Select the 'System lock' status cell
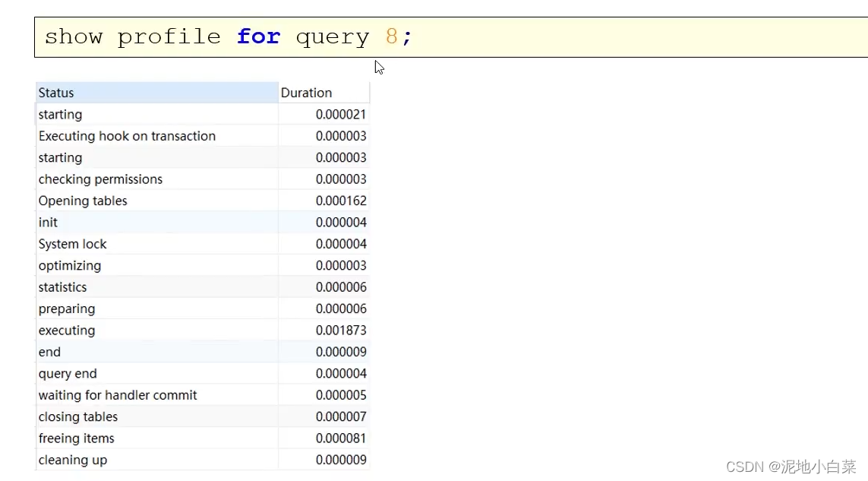868x481 pixels. (x=157, y=244)
